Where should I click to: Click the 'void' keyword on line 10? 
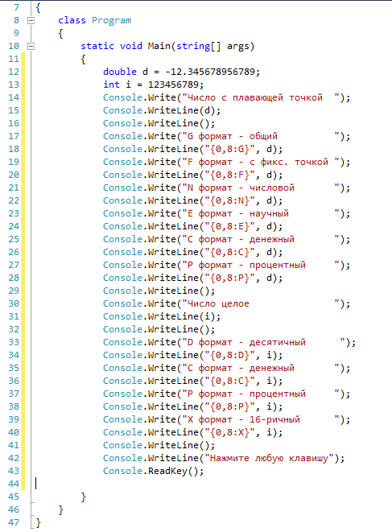point(131,46)
